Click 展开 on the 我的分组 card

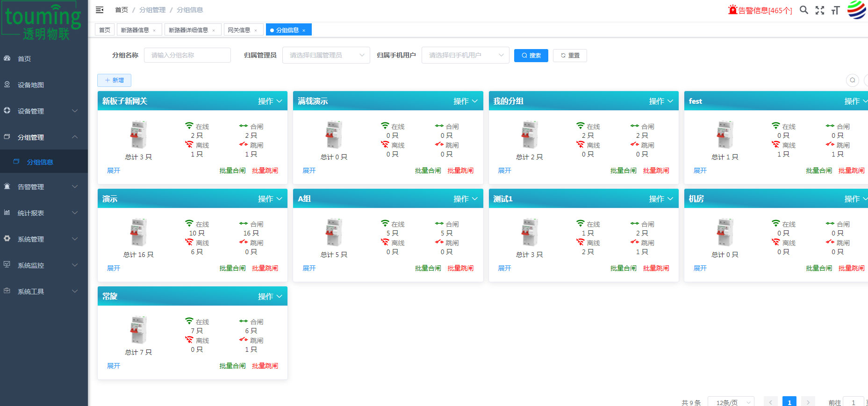[x=504, y=171]
